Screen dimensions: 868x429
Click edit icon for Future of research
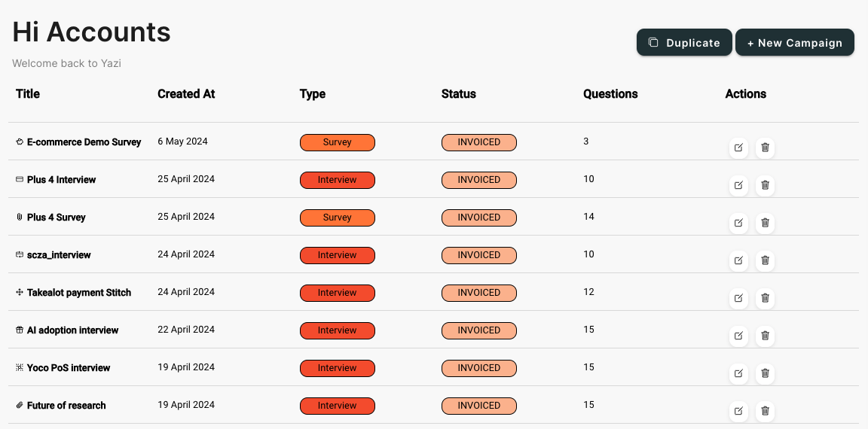[738, 411]
